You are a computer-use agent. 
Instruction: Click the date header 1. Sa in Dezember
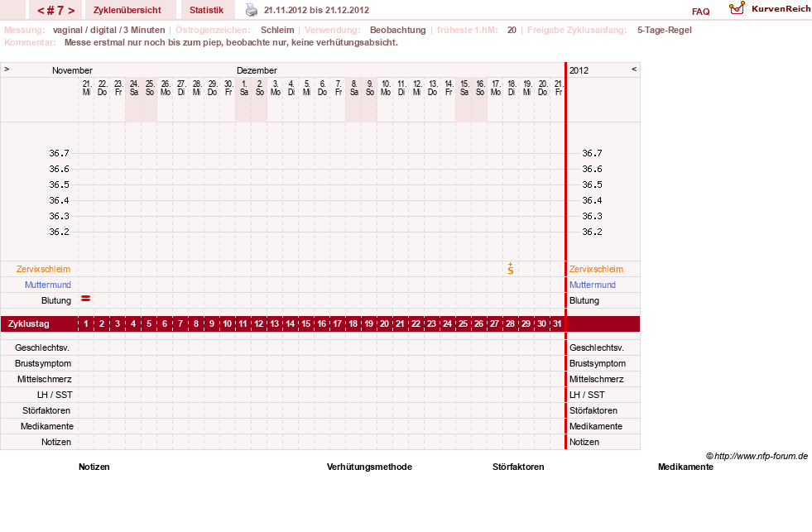pos(244,88)
